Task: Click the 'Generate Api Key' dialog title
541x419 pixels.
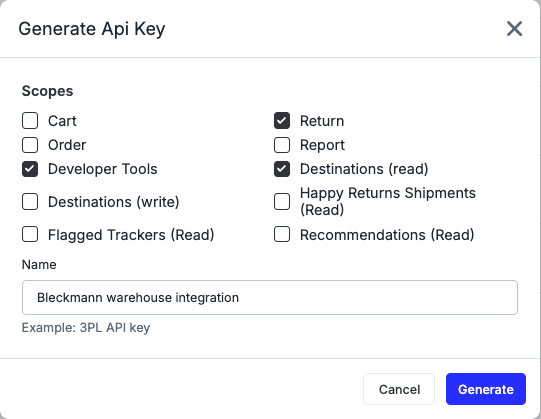Action: [x=92, y=29]
